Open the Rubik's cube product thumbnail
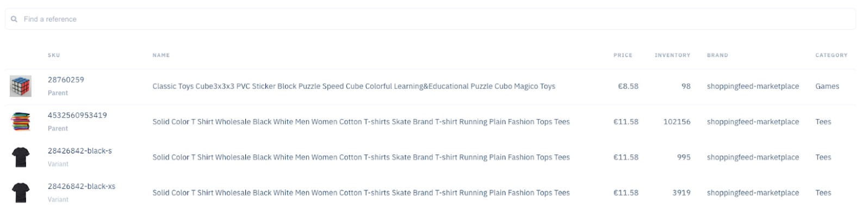 click(21, 86)
